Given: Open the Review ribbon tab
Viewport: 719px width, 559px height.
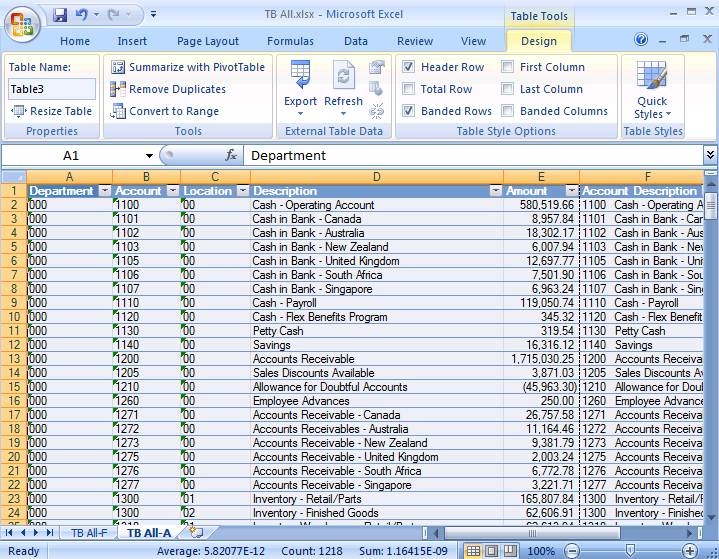Looking at the screenshot, I should pyautogui.click(x=415, y=41).
